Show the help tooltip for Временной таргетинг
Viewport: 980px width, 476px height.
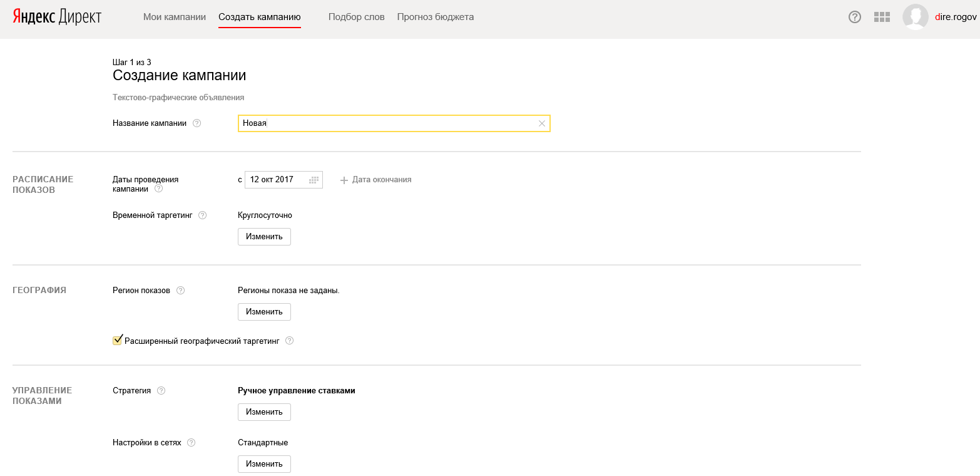click(x=202, y=215)
